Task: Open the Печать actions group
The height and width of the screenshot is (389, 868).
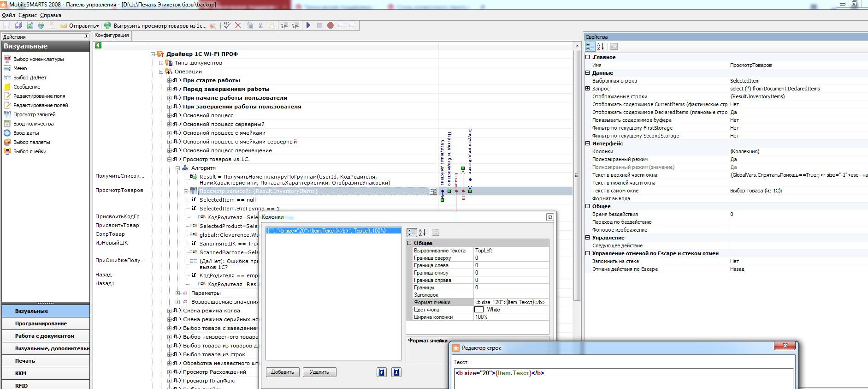Action: pos(46,361)
